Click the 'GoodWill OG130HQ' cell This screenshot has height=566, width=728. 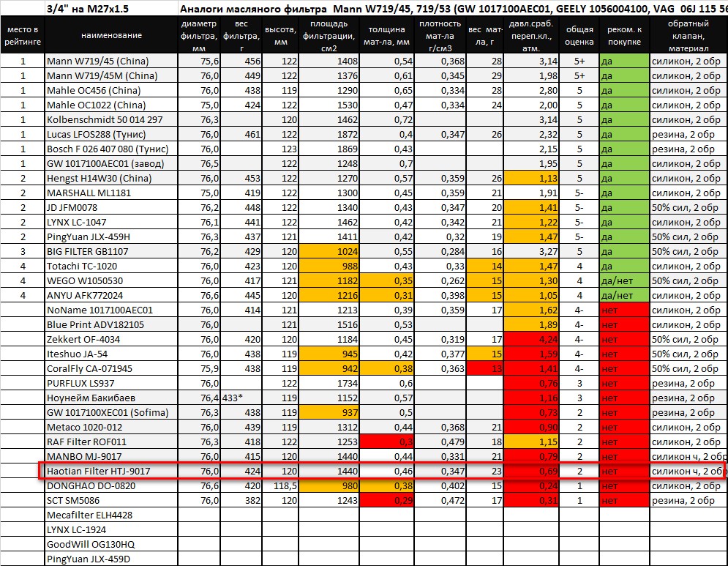111,544
